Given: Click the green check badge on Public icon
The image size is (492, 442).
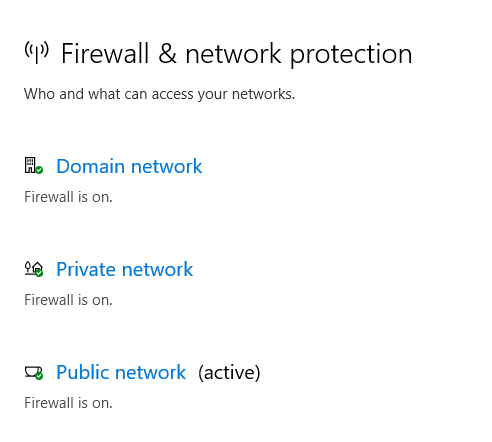Looking at the screenshot, I should [39, 376].
